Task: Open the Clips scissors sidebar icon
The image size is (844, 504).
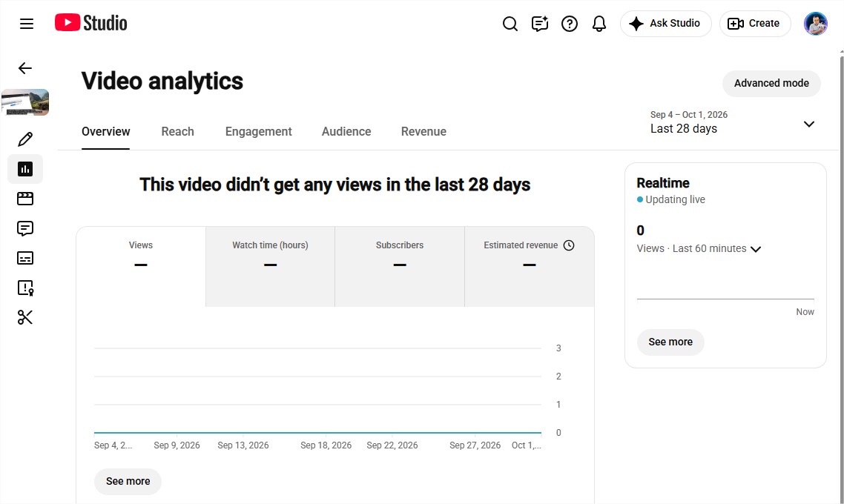Action: (x=25, y=317)
